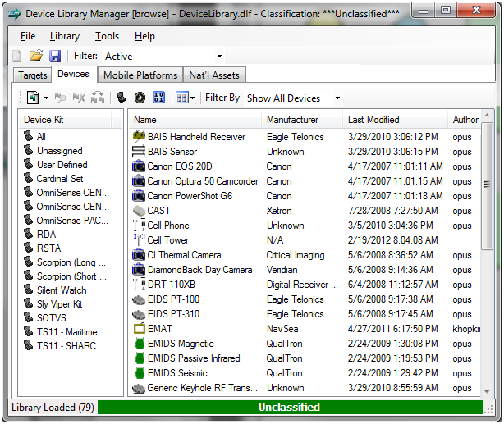Click the round black lens toolbar icon
The height and width of the screenshot is (424, 504).
140,98
